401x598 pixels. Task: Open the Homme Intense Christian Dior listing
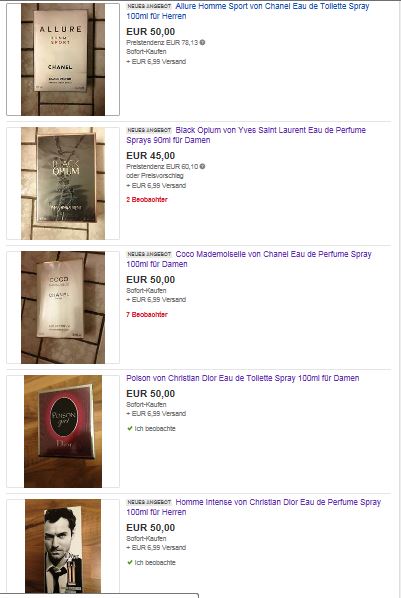[253, 507]
